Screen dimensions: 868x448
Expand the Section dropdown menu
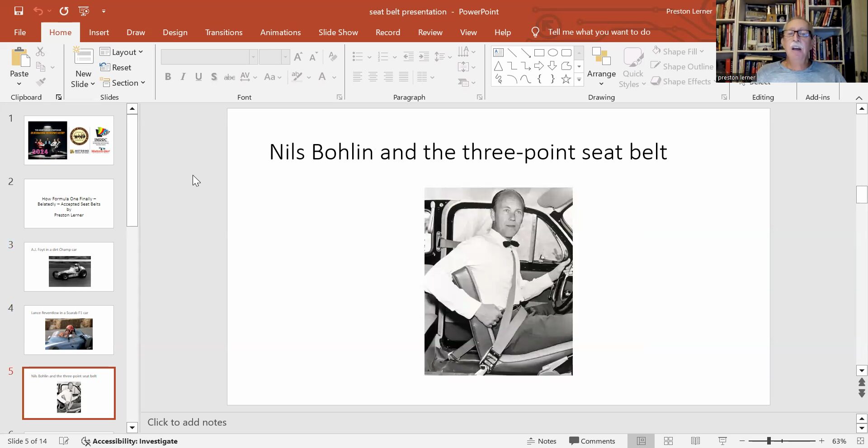pyautogui.click(x=123, y=83)
